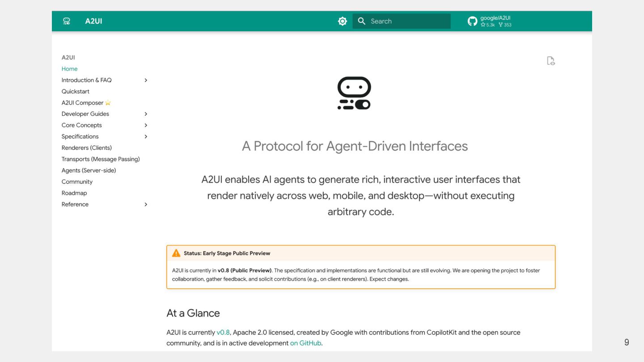
Task: Expand the Reference section
Action: tap(146, 204)
